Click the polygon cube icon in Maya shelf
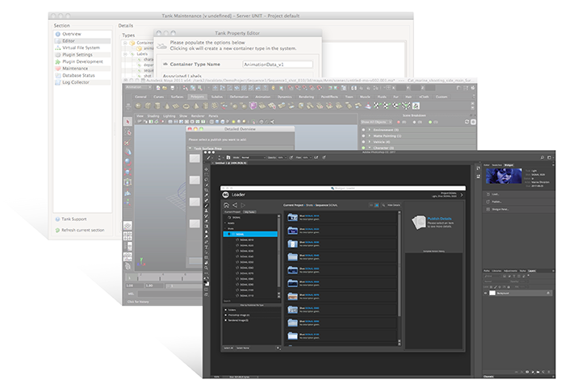The height and width of the screenshot is (392, 565). pyautogui.click(x=148, y=106)
